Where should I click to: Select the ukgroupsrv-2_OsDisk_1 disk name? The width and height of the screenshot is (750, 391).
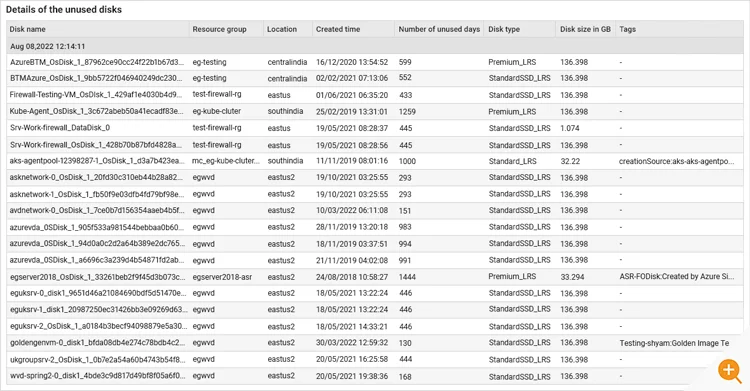[x=97, y=359]
